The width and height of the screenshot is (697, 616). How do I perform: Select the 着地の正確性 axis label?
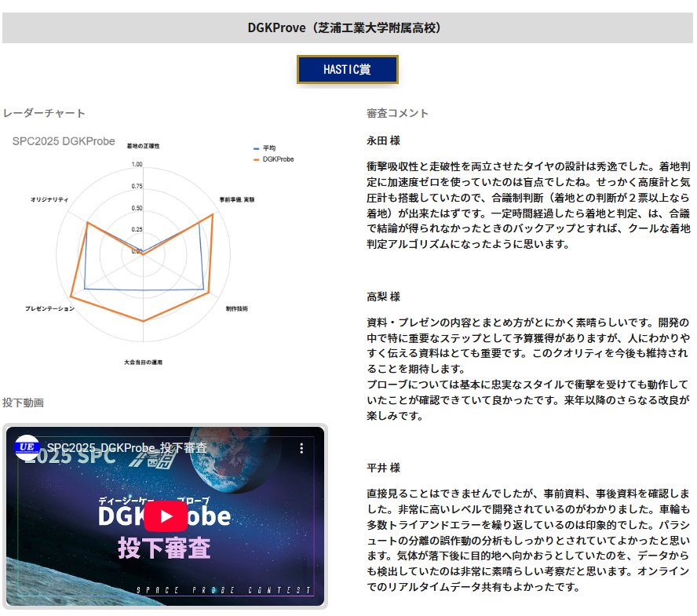[x=143, y=146]
